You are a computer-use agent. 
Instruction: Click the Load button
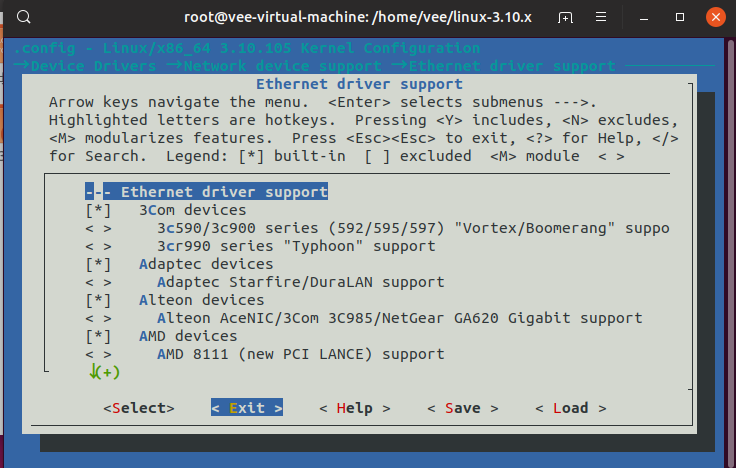pos(571,408)
